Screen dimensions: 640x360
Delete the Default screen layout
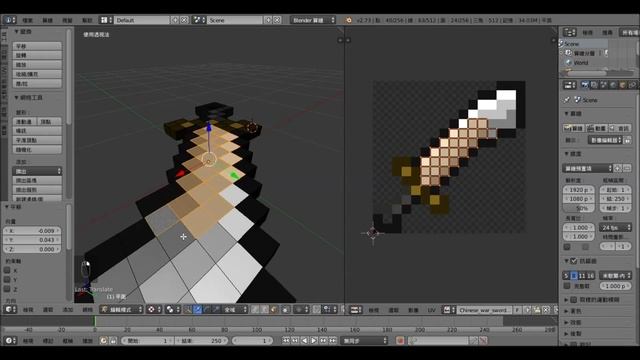click(184, 20)
